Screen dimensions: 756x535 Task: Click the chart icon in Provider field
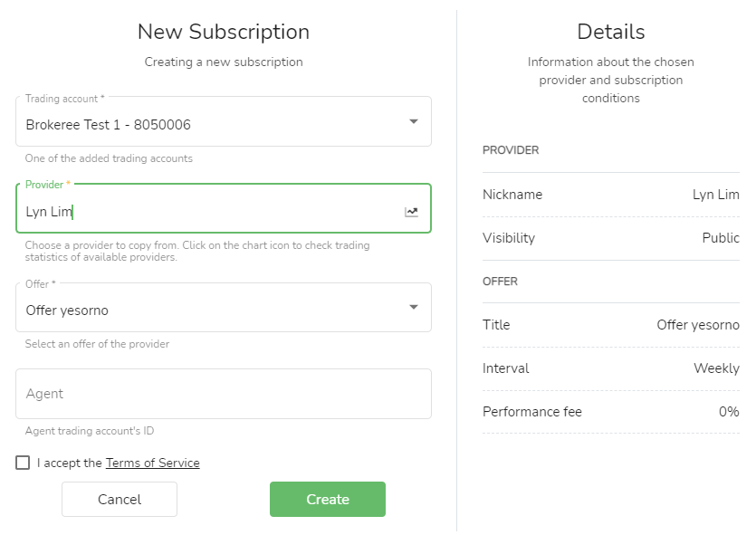tap(411, 212)
